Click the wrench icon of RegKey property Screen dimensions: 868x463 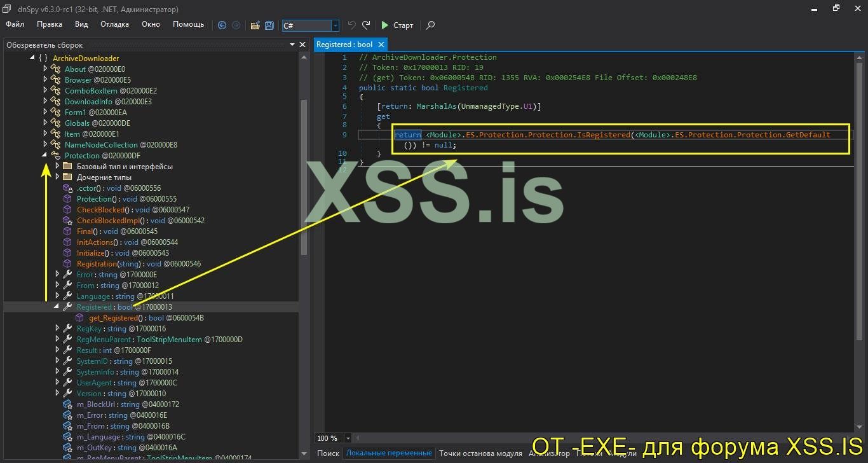tap(67, 329)
